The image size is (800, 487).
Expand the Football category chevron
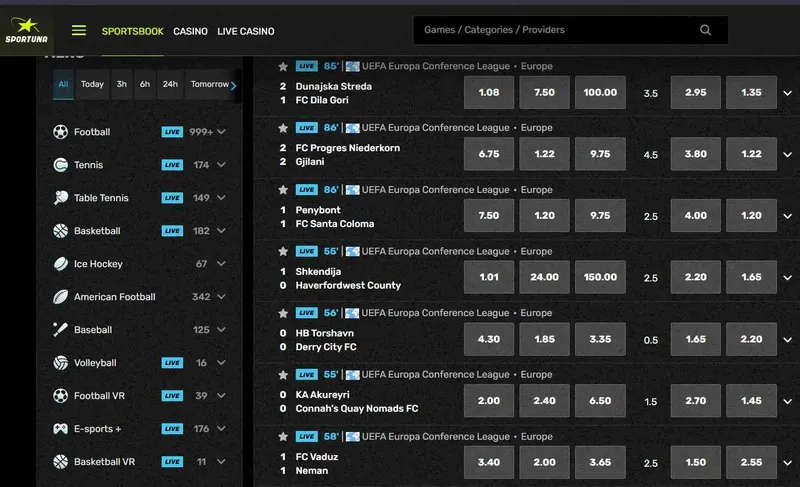[222, 132]
